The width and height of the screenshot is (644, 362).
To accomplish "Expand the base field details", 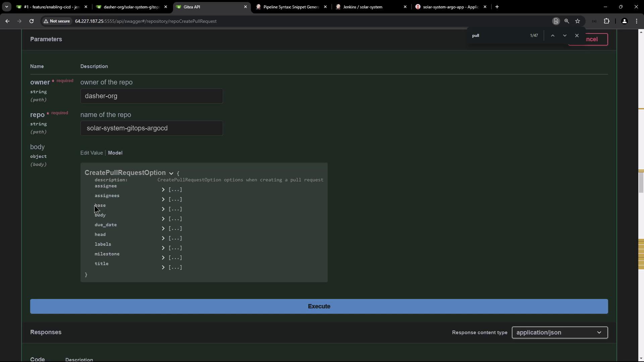I will (x=163, y=209).
